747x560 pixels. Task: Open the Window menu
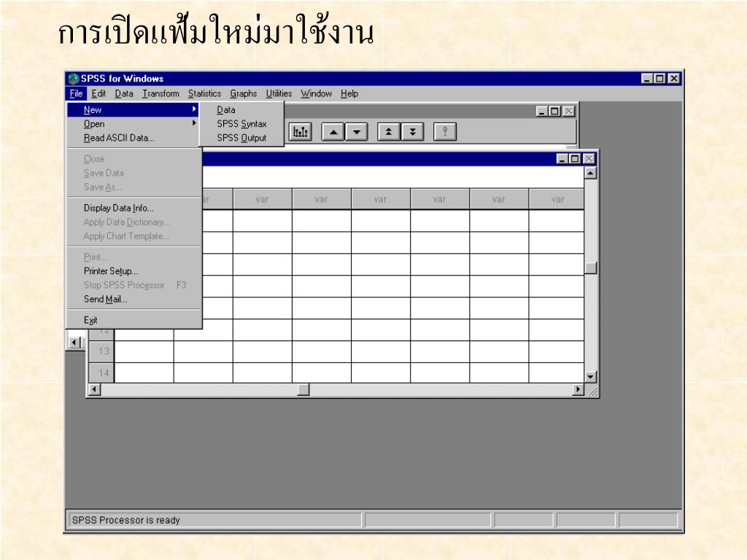316,94
